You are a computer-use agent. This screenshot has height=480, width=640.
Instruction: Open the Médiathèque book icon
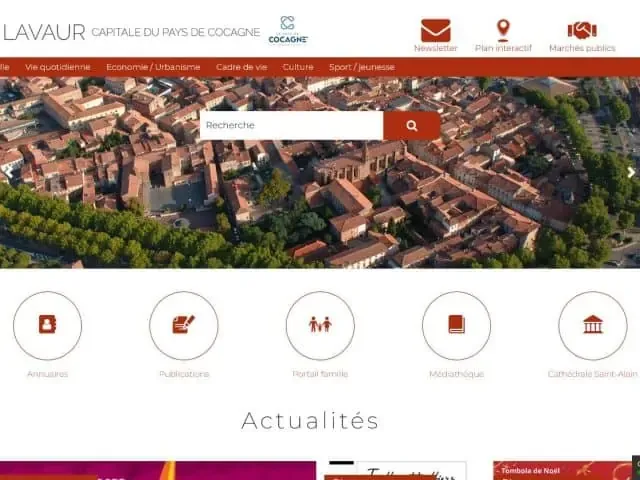(x=456, y=325)
